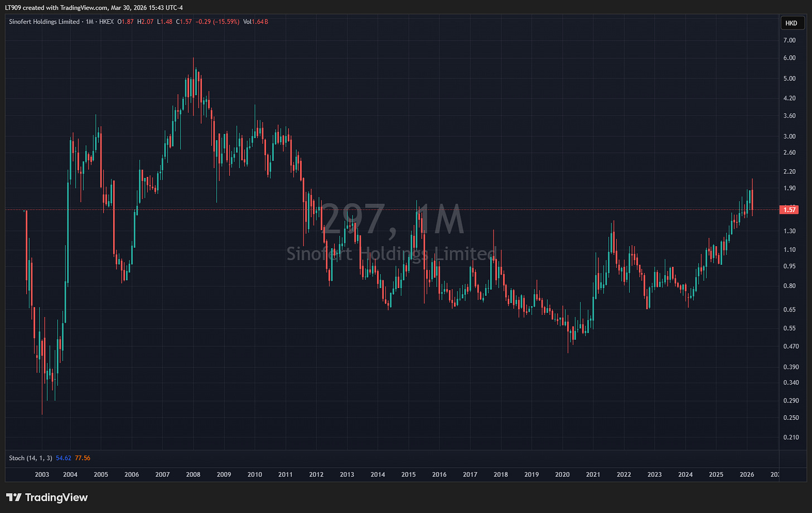Click the volume reading Vol 1.64 B

point(256,22)
